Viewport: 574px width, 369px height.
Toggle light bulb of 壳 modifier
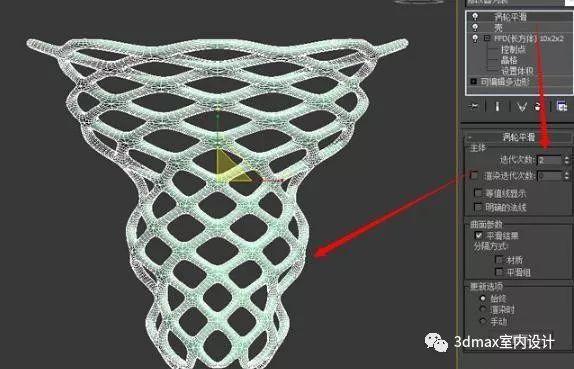click(x=475, y=27)
